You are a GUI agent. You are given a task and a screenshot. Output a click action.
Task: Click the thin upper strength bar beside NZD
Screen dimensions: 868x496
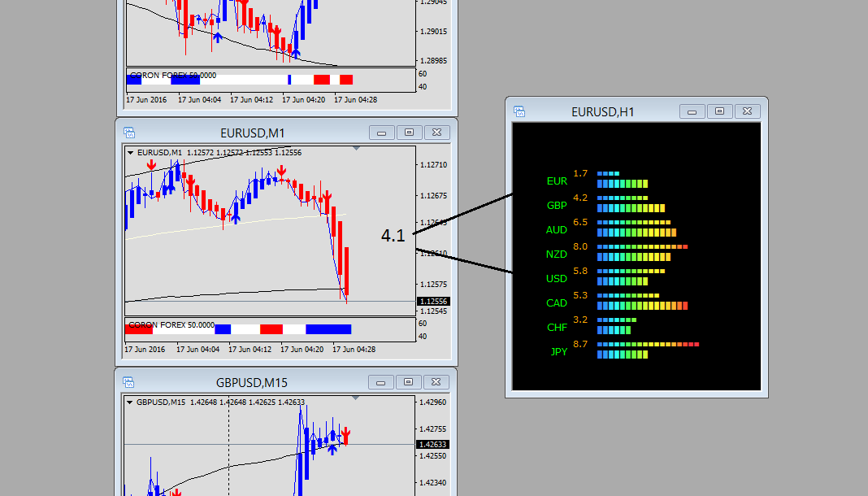click(x=642, y=247)
